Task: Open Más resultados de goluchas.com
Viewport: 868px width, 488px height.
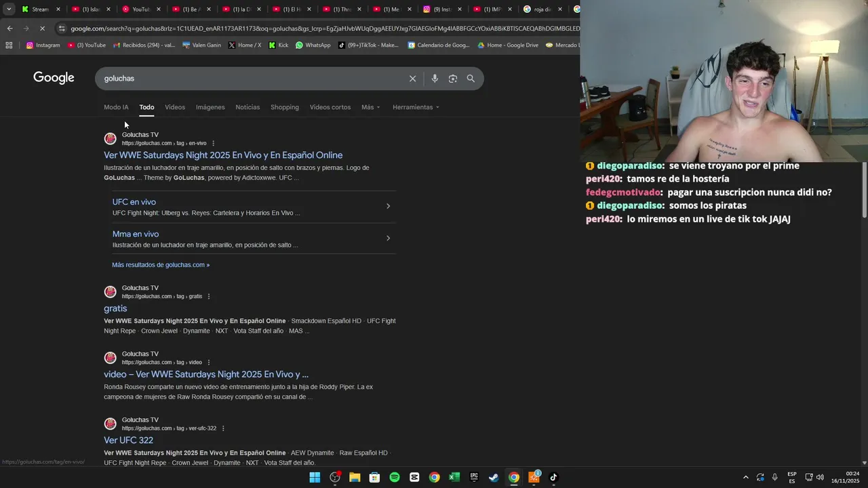Action: pyautogui.click(x=161, y=265)
